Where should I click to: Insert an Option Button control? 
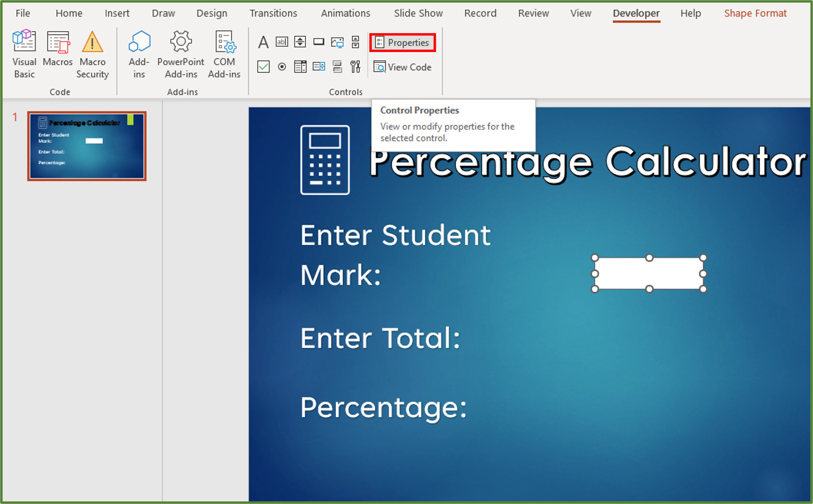point(282,67)
